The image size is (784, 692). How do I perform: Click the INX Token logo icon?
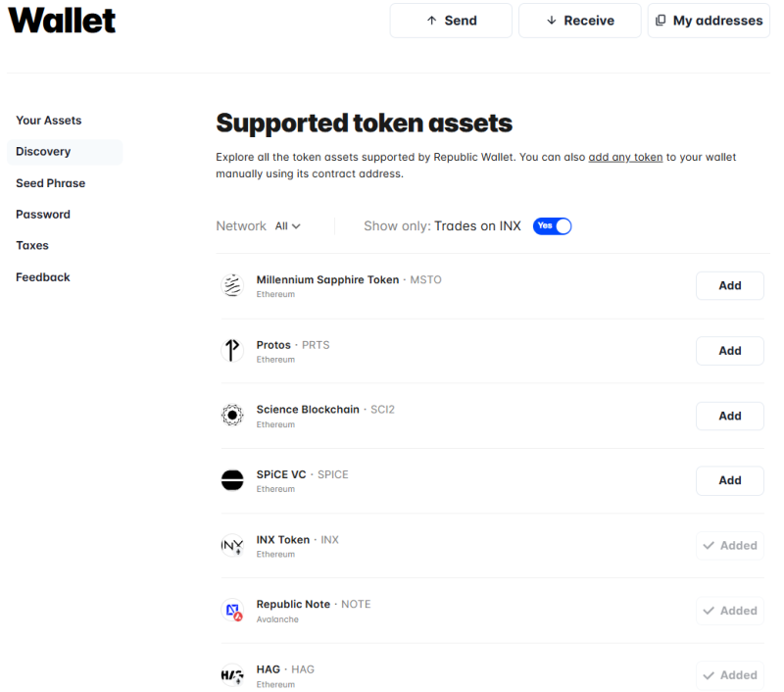[x=232, y=545]
